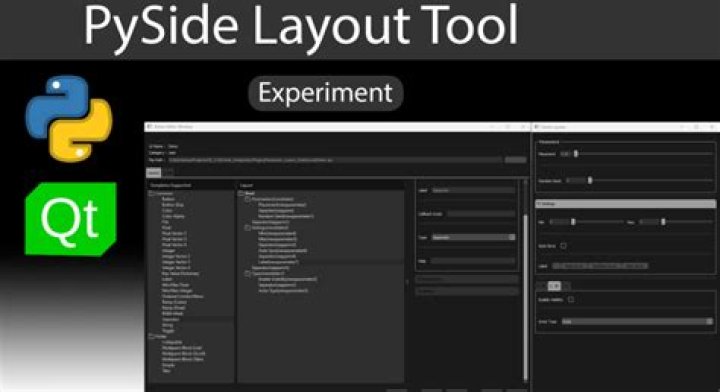Toggle the checkbox above the Error Type dropdown
The height and width of the screenshot is (392, 720).
click(571, 299)
